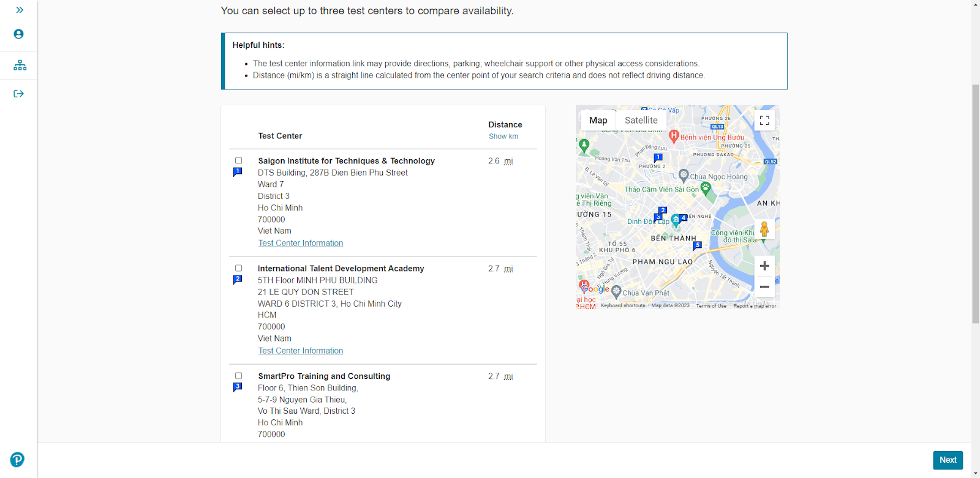Select the Street View pegman icon
Viewport: 980px width, 478px height.
pyautogui.click(x=764, y=230)
